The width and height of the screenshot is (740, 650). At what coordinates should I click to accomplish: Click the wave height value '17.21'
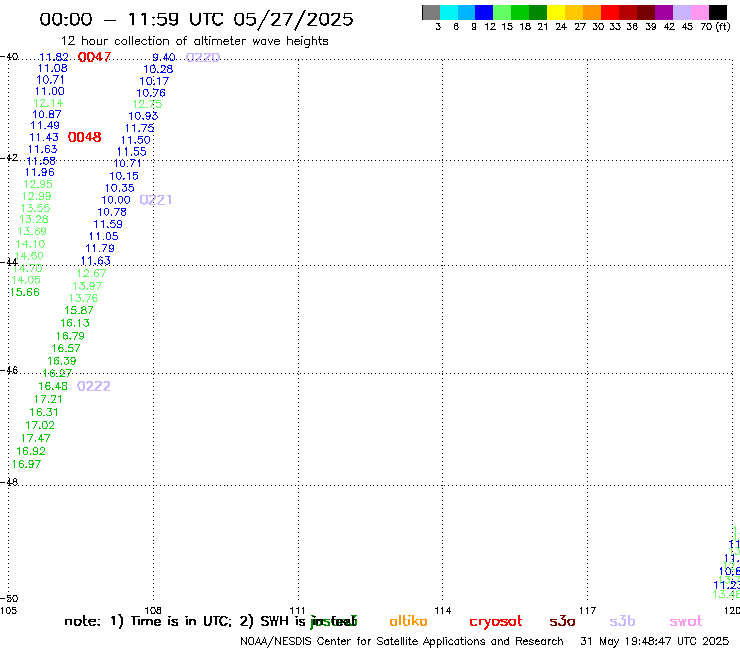pos(48,399)
